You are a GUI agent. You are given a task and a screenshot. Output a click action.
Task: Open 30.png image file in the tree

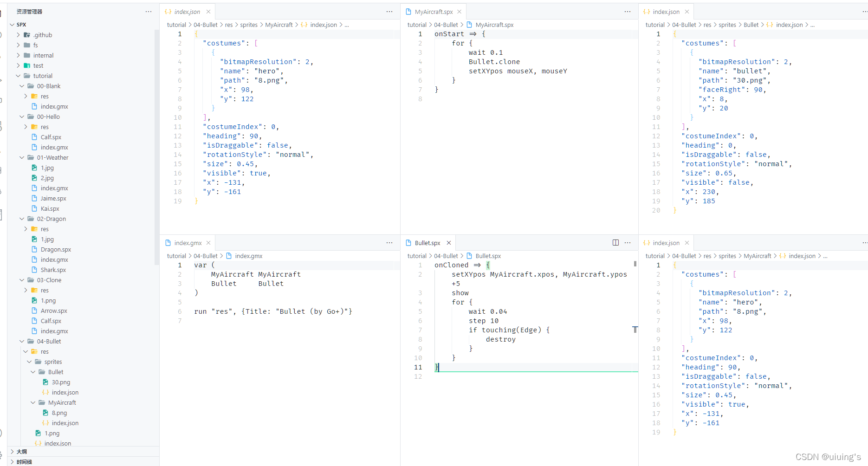point(61,382)
